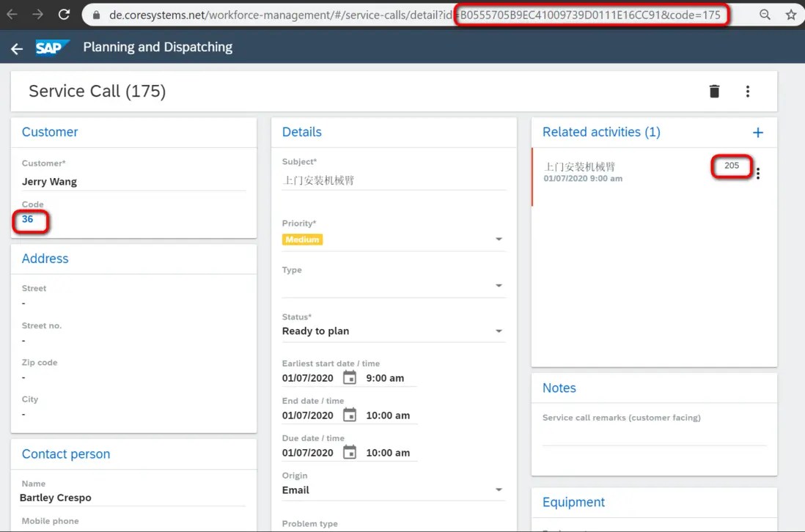Viewport: 805px width, 532px height.
Task: Open the Priority dropdown
Action: coord(499,239)
